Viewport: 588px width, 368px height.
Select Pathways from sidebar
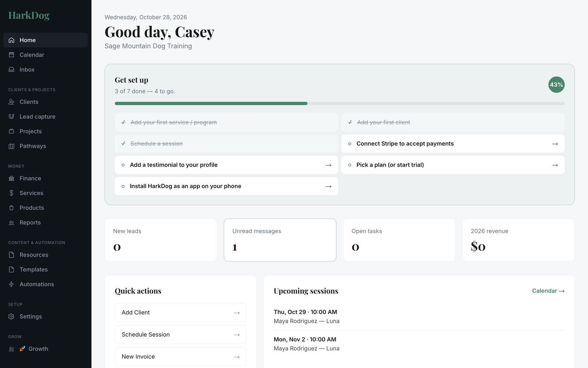[46, 146]
